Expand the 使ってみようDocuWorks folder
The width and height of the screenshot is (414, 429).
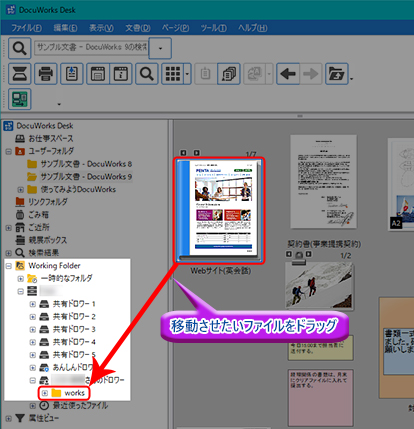coord(21,190)
